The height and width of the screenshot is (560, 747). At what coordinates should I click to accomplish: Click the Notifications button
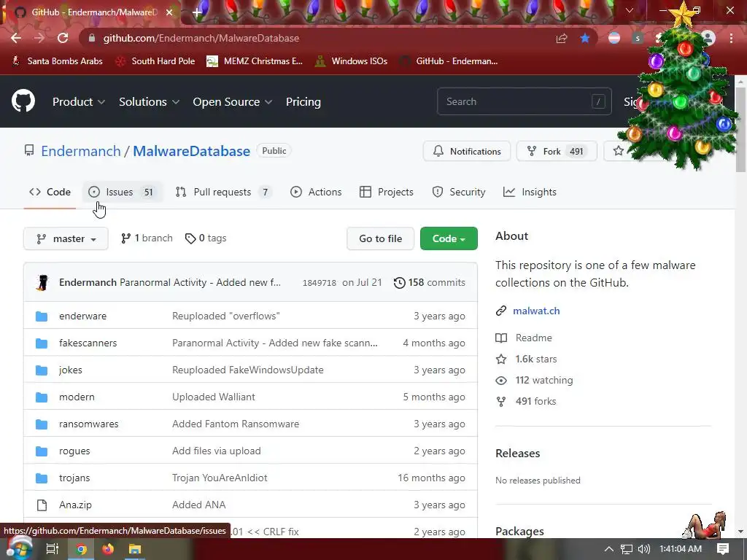click(467, 152)
